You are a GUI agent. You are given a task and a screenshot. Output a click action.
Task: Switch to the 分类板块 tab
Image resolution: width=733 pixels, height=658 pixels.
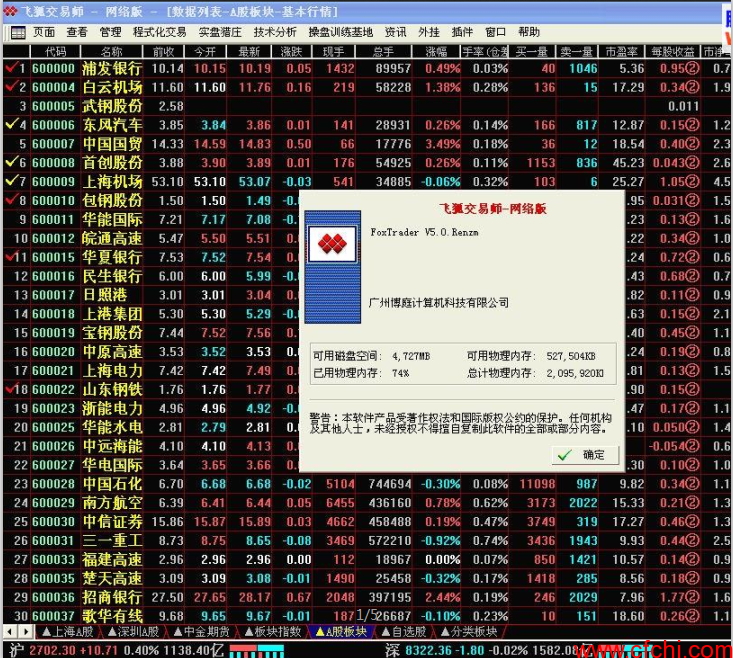(x=469, y=632)
